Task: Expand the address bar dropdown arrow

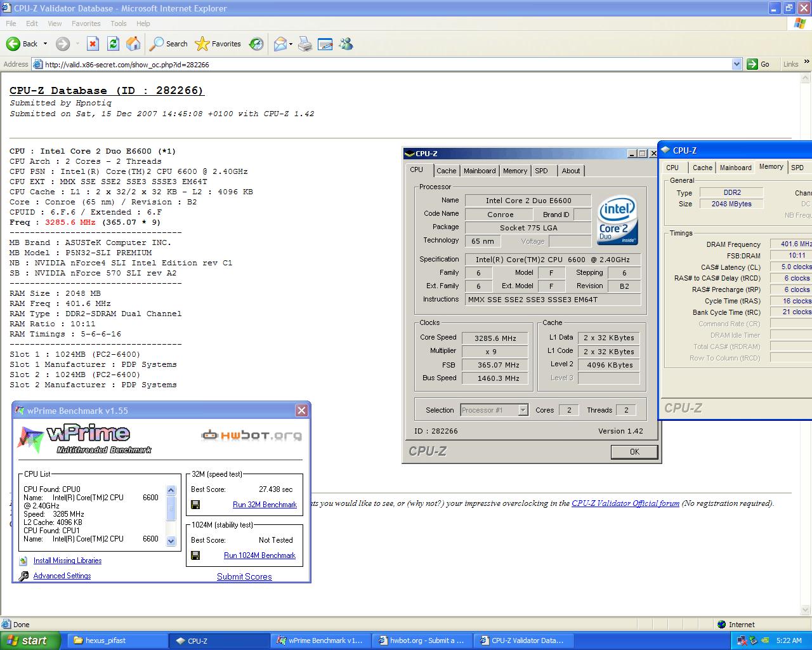Action: 737,64
